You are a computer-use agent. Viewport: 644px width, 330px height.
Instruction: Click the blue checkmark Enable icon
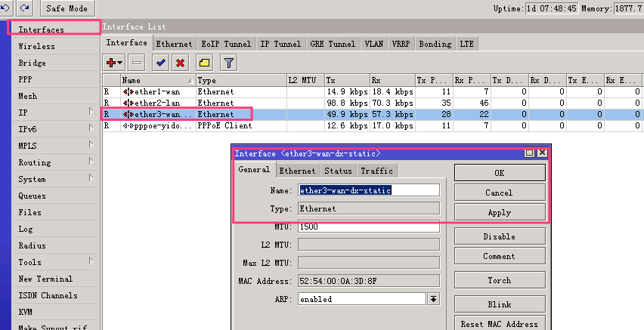click(x=160, y=63)
